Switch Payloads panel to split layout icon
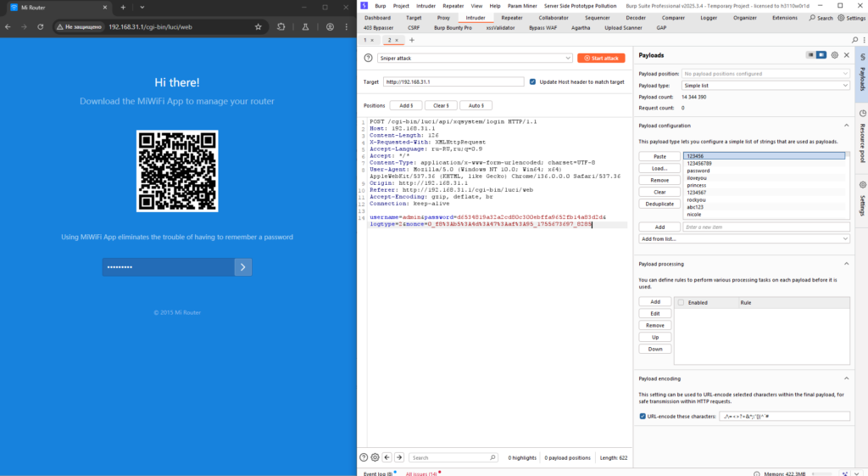 [x=821, y=55]
